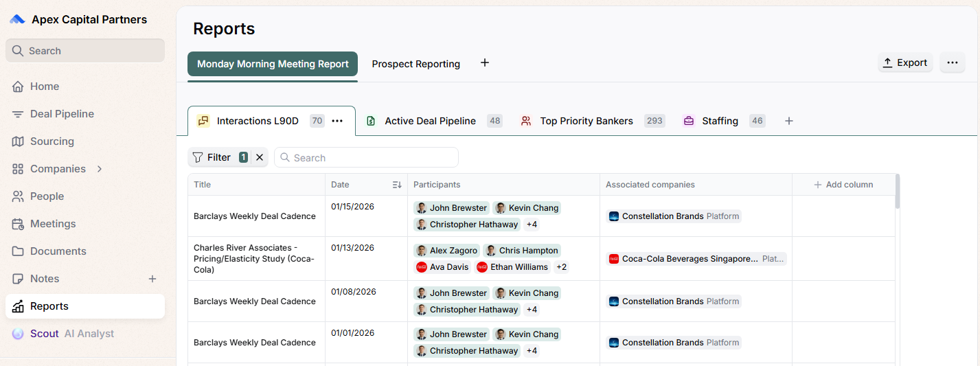980x366 pixels.
Task: Open the Interactions L90D tab options ellipsis
Action: tap(337, 121)
